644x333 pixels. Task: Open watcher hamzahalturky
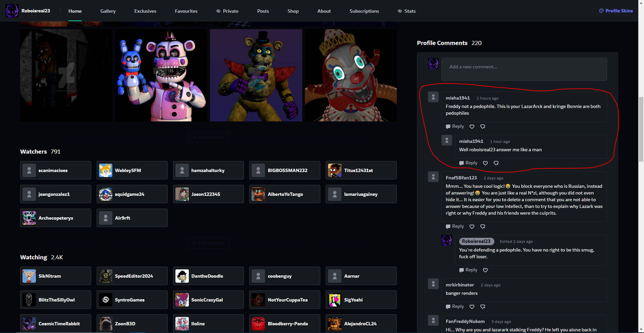click(208, 170)
